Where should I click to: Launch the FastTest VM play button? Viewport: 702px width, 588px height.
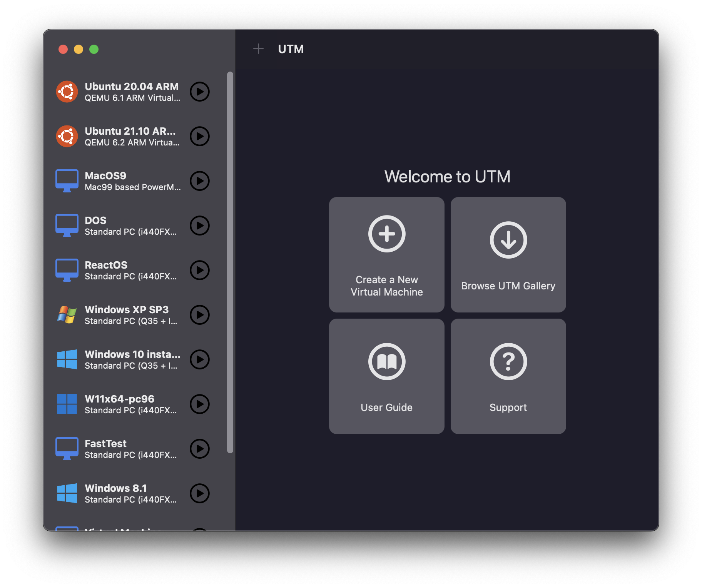click(x=200, y=449)
